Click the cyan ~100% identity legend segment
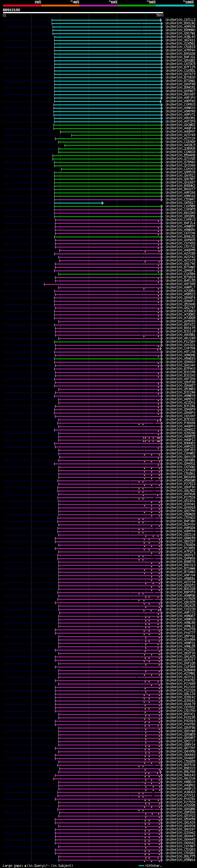Screen dimensions: 197x868 175,6
